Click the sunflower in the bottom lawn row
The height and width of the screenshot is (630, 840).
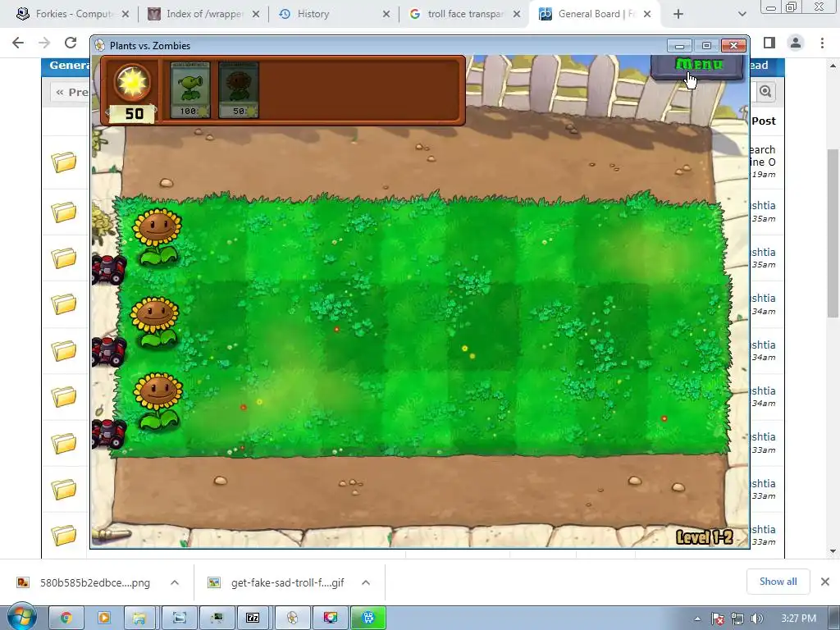click(158, 400)
